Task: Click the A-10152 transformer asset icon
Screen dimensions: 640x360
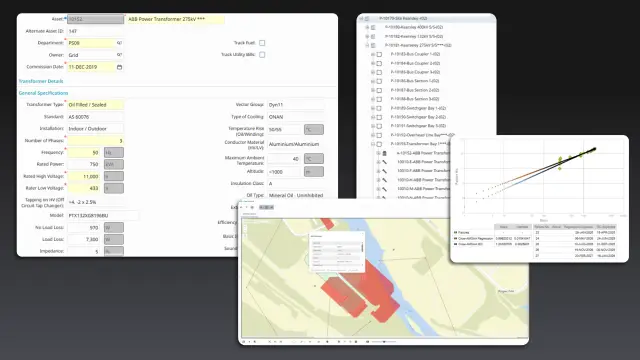Action: tap(384, 153)
